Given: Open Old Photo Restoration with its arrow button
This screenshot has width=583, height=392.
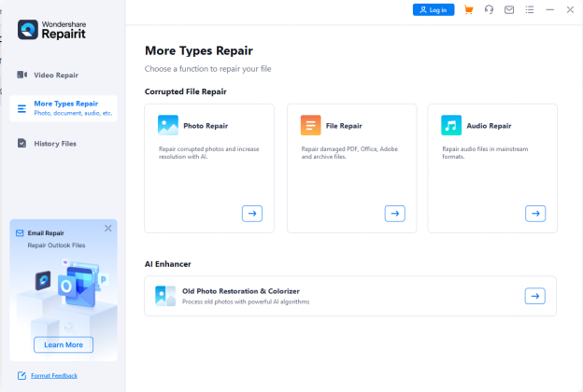Looking at the screenshot, I should [x=535, y=296].
